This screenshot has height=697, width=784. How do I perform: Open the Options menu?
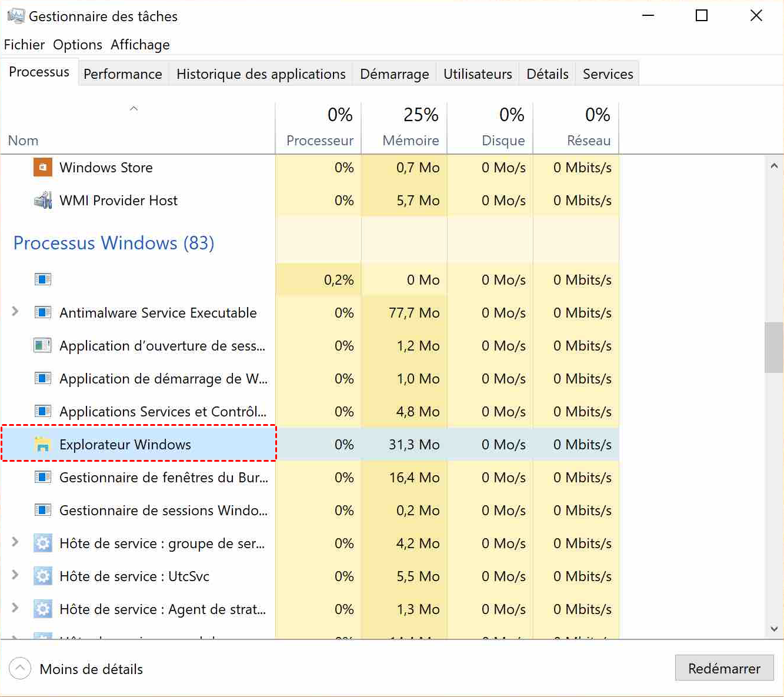[x=78, y=45]
